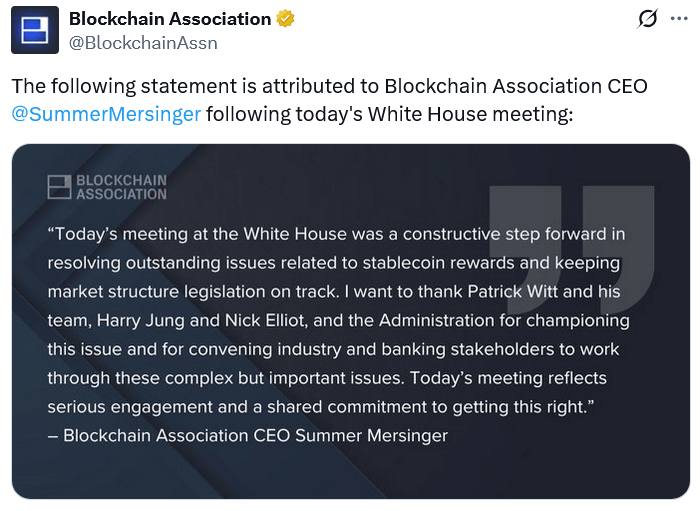Open the Grok explain-post icon
This screenshot has height=511, width=700.
pos(647,19)
